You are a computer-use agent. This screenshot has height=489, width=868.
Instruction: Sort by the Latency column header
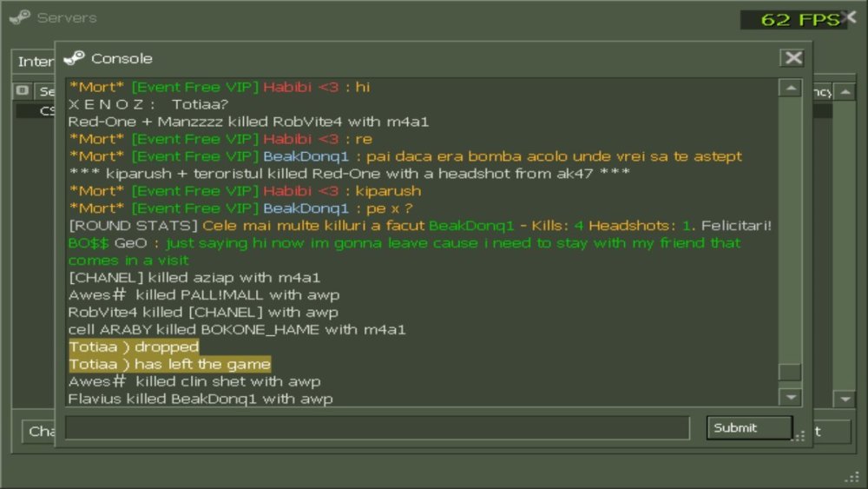click(x=822, y=92)
